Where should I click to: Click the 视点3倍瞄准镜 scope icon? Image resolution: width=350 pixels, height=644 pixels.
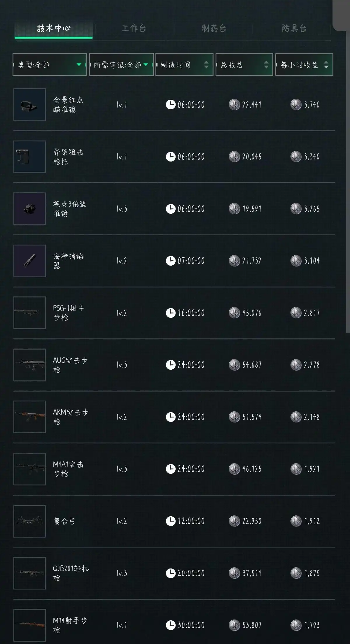pyautogui.click(x=30, y=209)
